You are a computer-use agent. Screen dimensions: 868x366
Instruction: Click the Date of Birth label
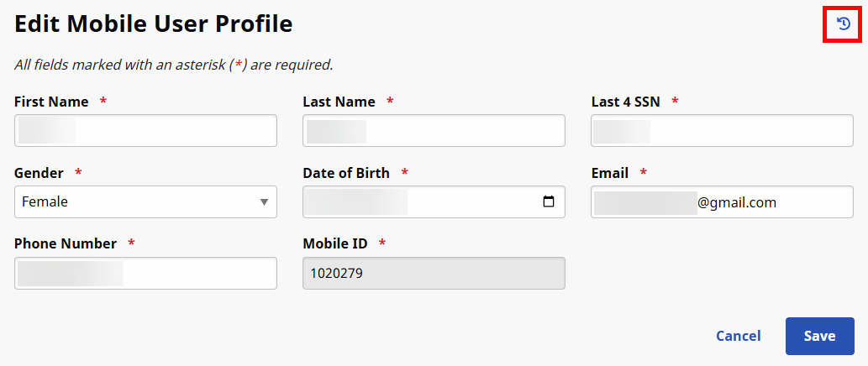pos(346,173)
